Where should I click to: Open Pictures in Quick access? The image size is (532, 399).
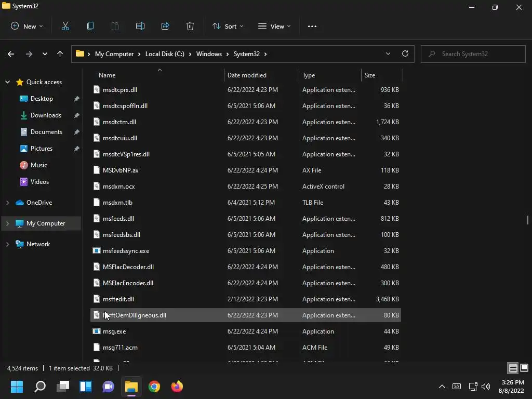[x=42, y=149]
